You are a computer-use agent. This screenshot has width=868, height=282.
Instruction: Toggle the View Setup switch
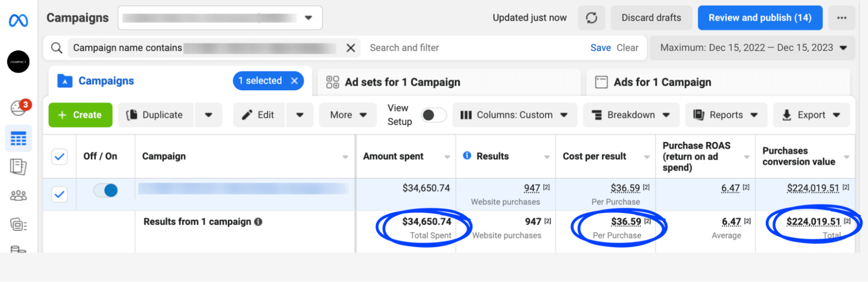(x=433, y=115)
